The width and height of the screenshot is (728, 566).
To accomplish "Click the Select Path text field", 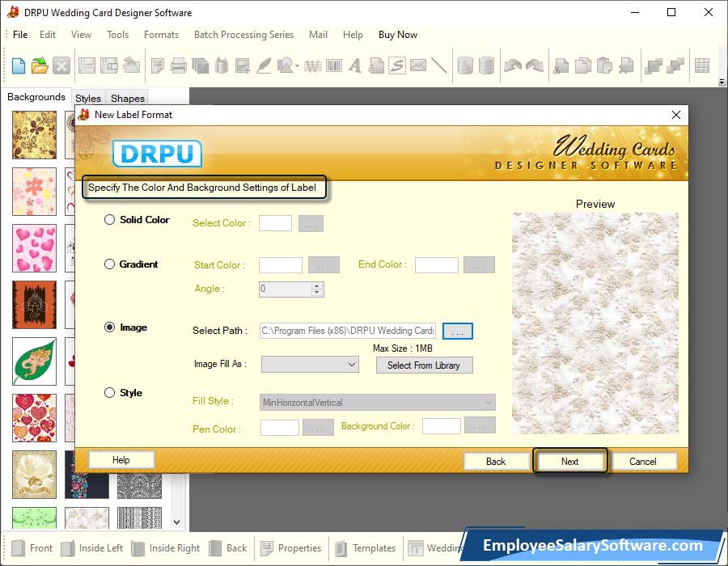I will [347, 331].
